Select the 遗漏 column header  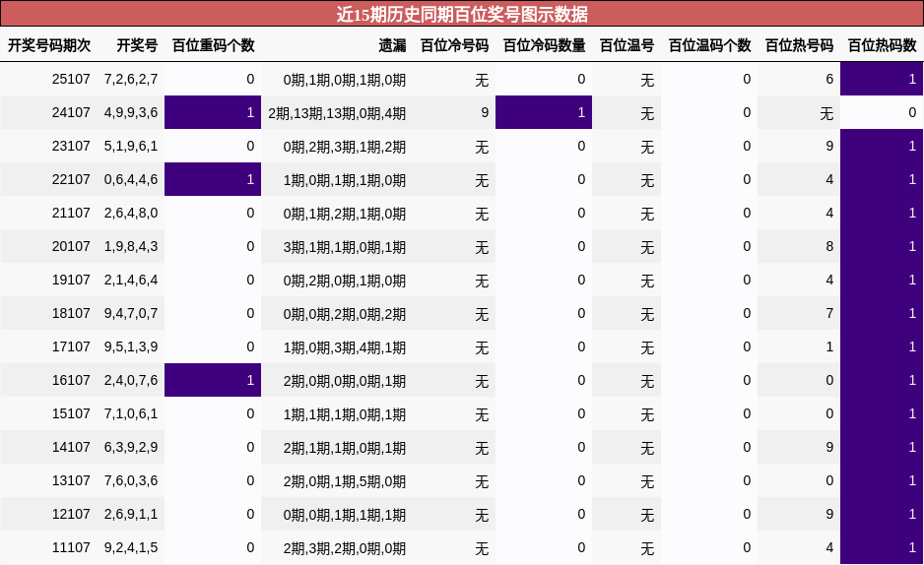click(392, 45)
